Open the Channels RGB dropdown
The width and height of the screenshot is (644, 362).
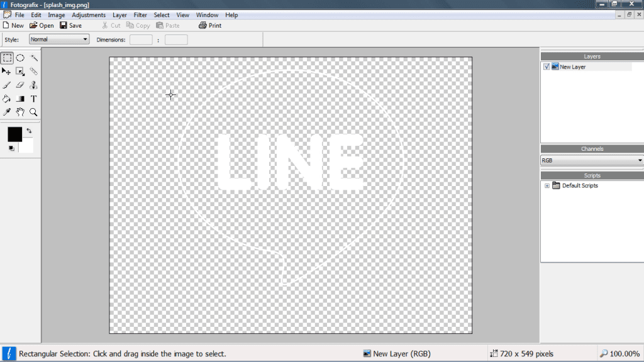(x=592, y=160)
